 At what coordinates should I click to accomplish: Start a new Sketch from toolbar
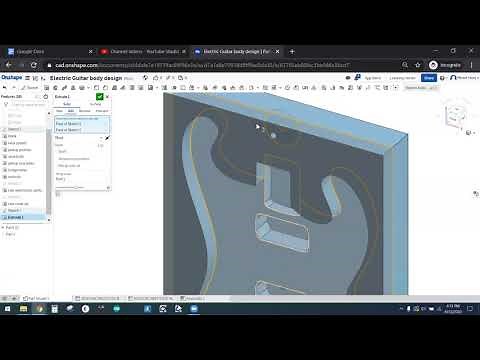coord(30,87)
